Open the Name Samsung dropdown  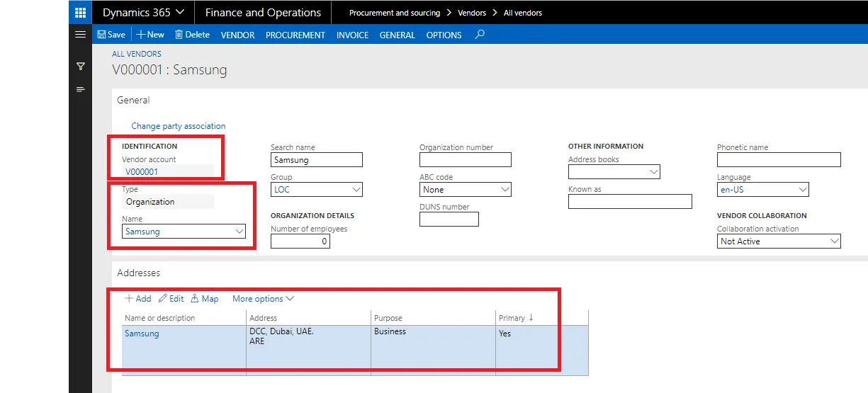239,232
